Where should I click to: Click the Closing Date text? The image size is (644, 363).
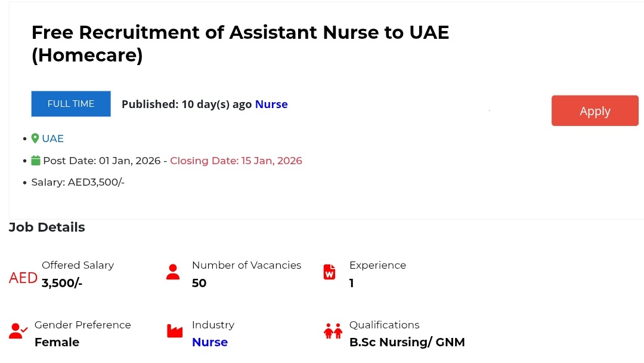(x=236, y=161)
